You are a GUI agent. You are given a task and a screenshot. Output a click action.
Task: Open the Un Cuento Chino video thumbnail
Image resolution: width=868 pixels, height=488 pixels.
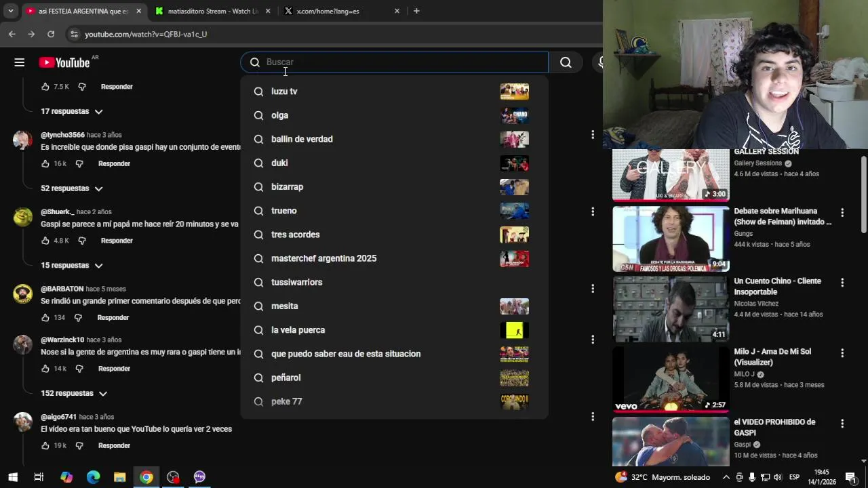tap(671, 309)
